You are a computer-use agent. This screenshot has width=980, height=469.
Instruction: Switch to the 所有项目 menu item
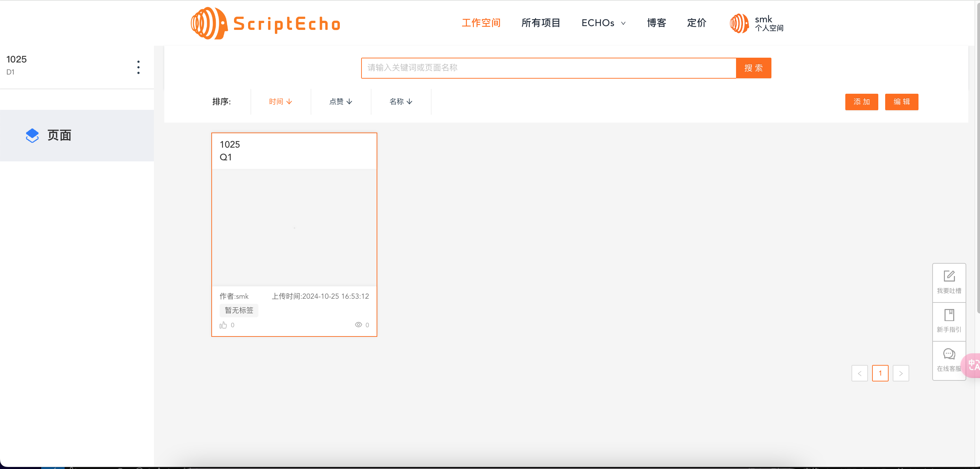pos(541,23)
